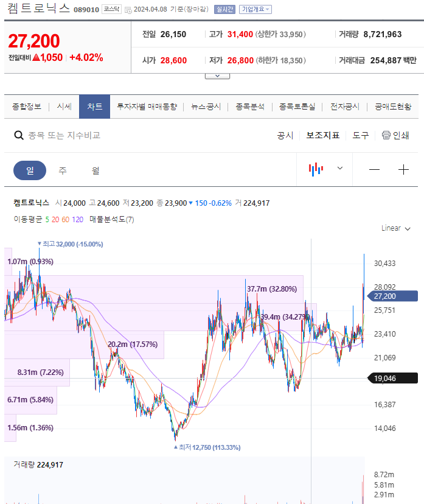Click the 최고 32,000 high marker
Viewport: 424px width, 504px height.
pos(71,244)
